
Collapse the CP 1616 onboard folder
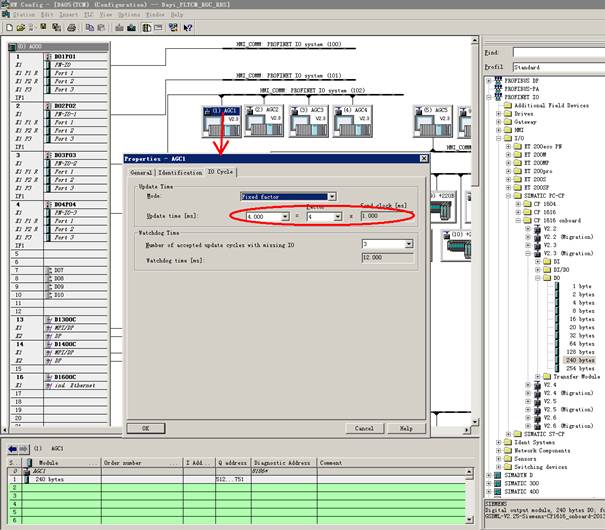(516, 219)
